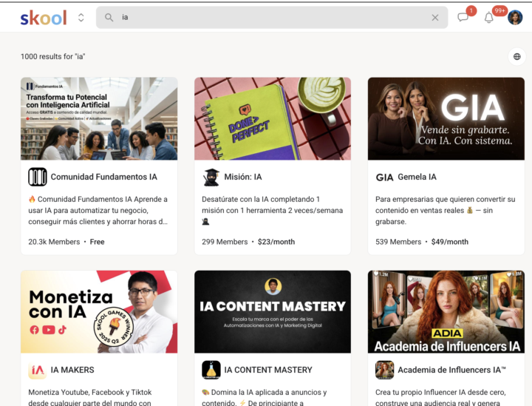Click the "Free" price label

(x=97, y=242)
